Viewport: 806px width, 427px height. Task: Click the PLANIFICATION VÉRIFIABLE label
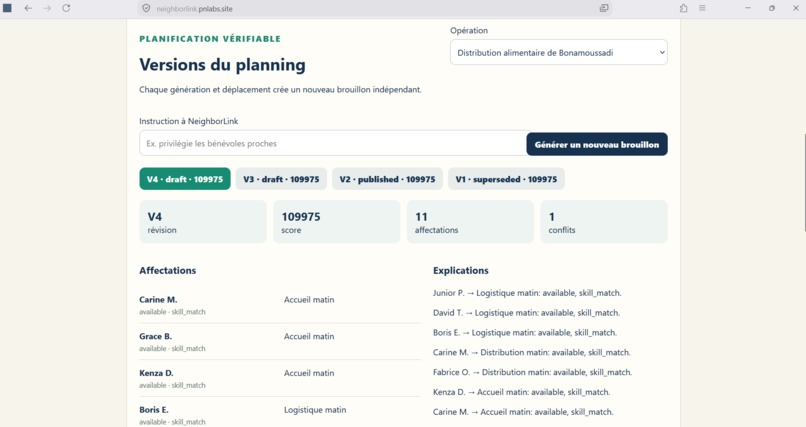[210, 39]
